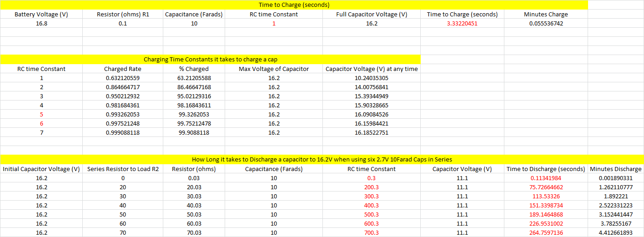644x237 pixels.
Task: Click minutes discharge 1.262110777
Action: 616,187
